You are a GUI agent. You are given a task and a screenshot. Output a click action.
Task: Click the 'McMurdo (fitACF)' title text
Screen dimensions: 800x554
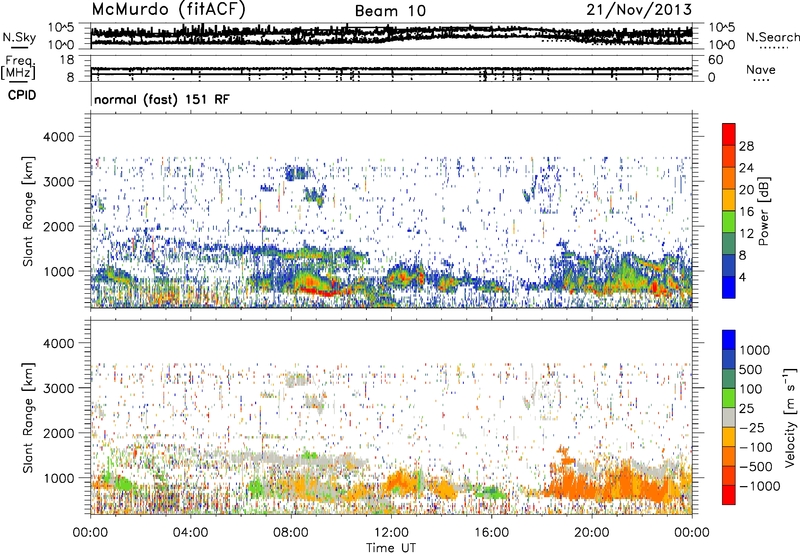point(168,9)
